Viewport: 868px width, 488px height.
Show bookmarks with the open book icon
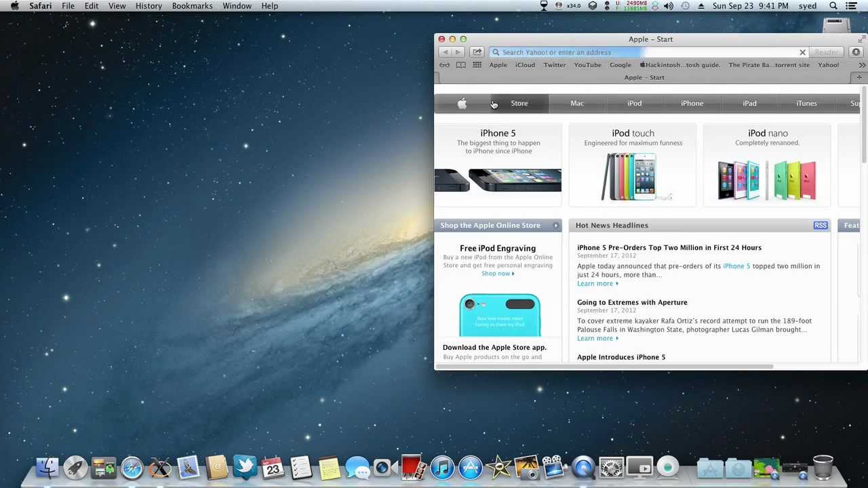tap(460, 65)
